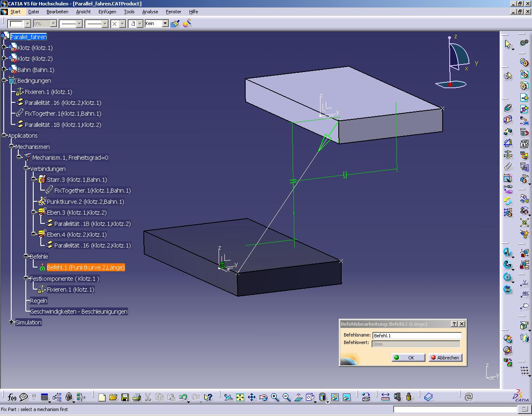Click the Fit All In icon
Screen dimensions: 532x416
coord(240,397)
